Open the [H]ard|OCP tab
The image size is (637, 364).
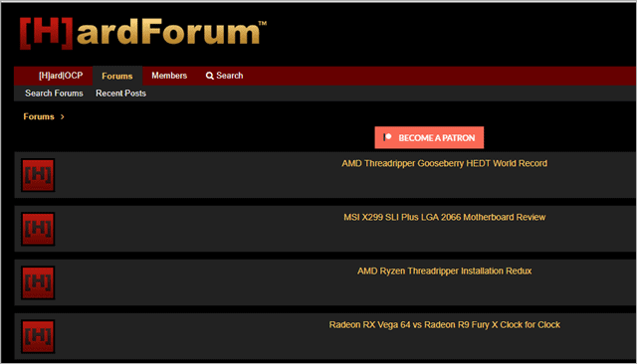(61, 76)
